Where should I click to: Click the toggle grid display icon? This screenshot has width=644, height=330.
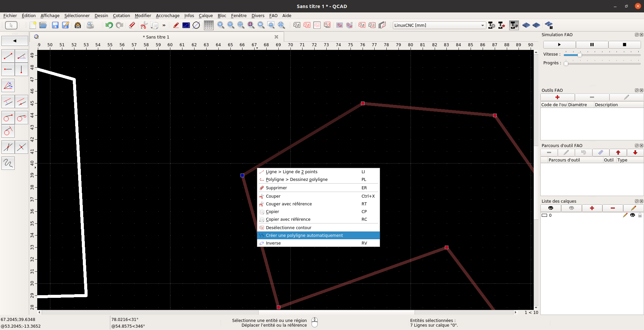pos(209,25)
